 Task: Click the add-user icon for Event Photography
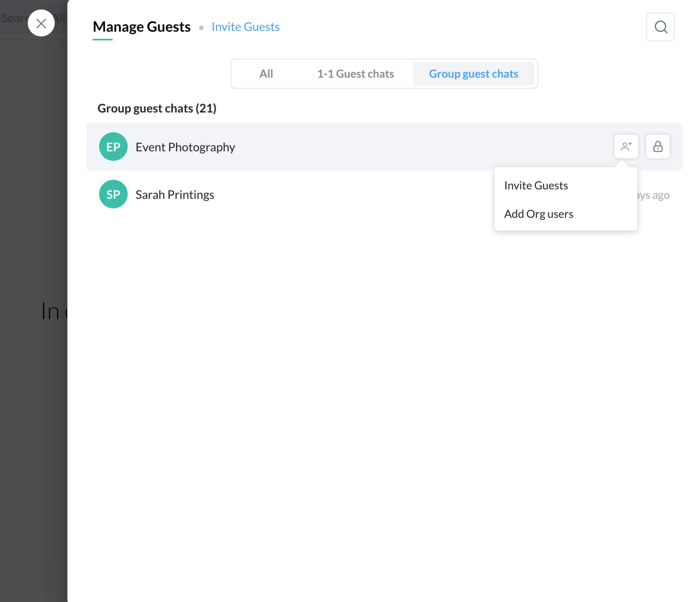[626, 147]
